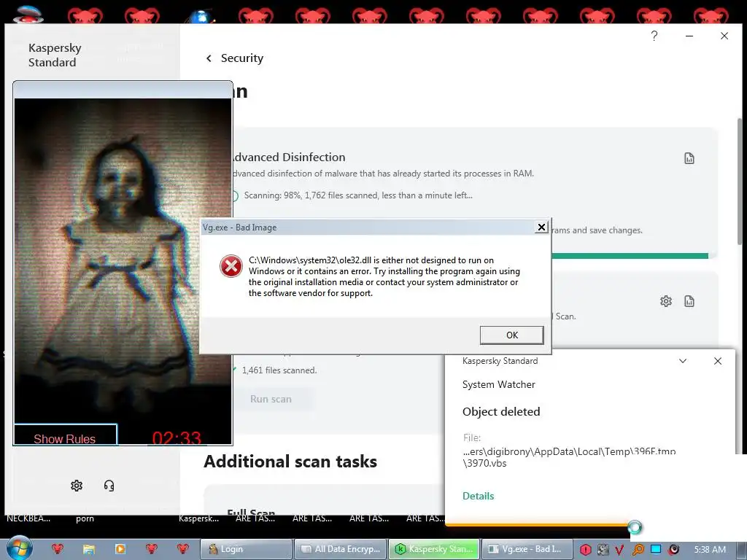Open Details link in Object deleted notification
747x560 pixels.
click(x=478, y=496)
